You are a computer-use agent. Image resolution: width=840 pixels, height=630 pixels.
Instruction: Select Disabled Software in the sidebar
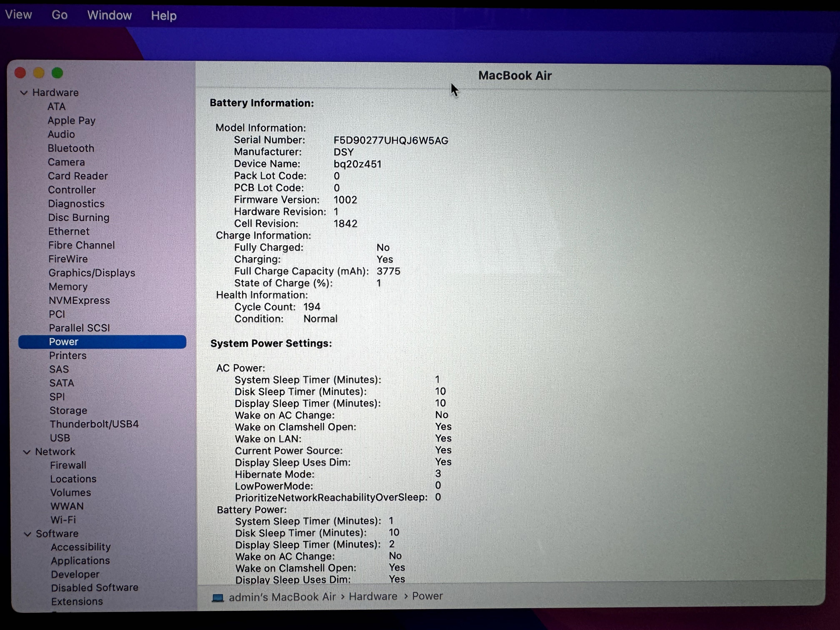(x=95, y=588)
